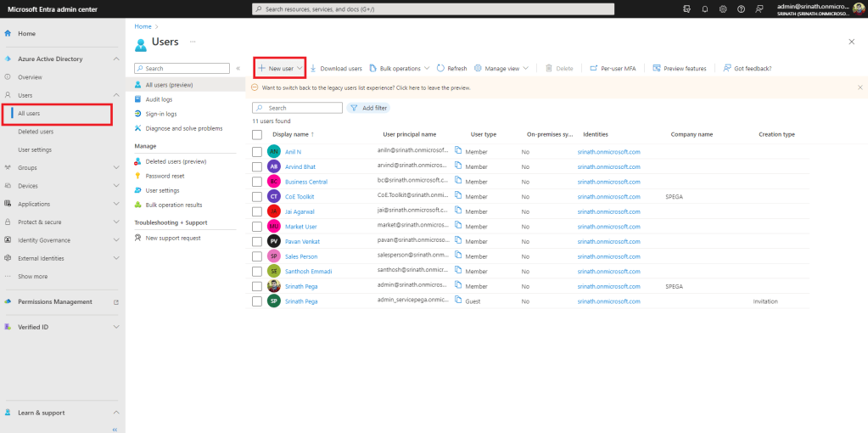Check the select-all users checkbox

[x=257, y=134]
